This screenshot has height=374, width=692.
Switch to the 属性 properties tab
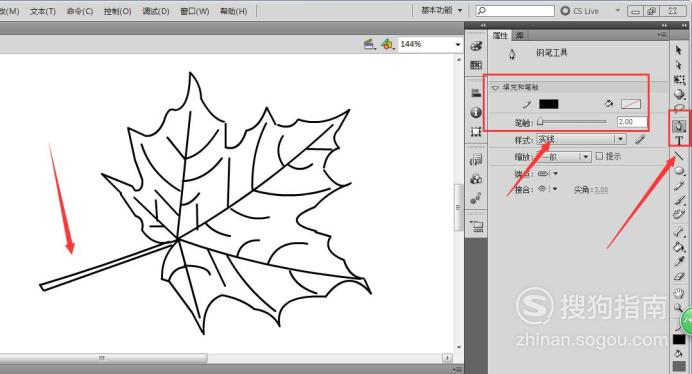[x=500, y=35]
